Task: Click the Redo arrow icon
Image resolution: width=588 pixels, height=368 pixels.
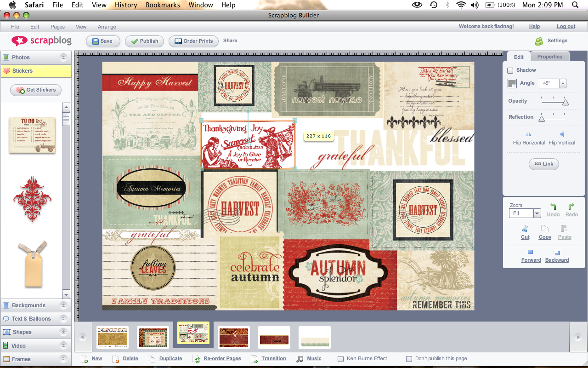Action: 571,207
